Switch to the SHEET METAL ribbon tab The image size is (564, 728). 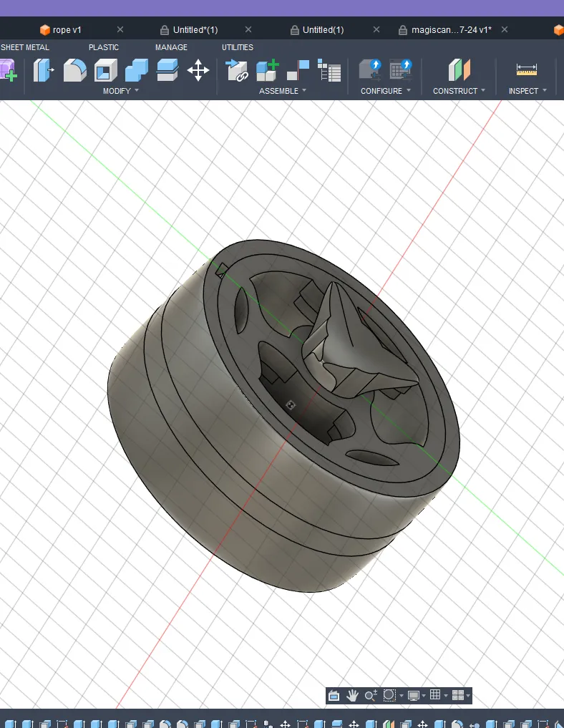[24, 47]
